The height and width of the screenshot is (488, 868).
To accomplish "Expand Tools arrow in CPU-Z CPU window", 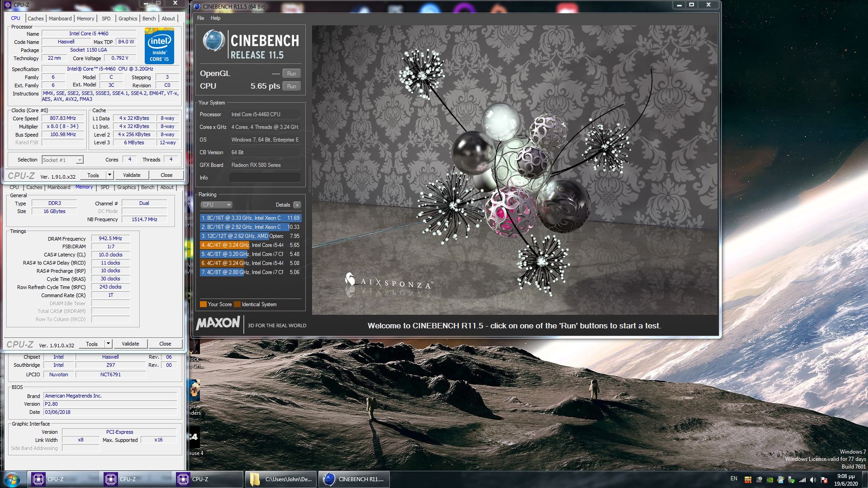I will coord(109,175).
